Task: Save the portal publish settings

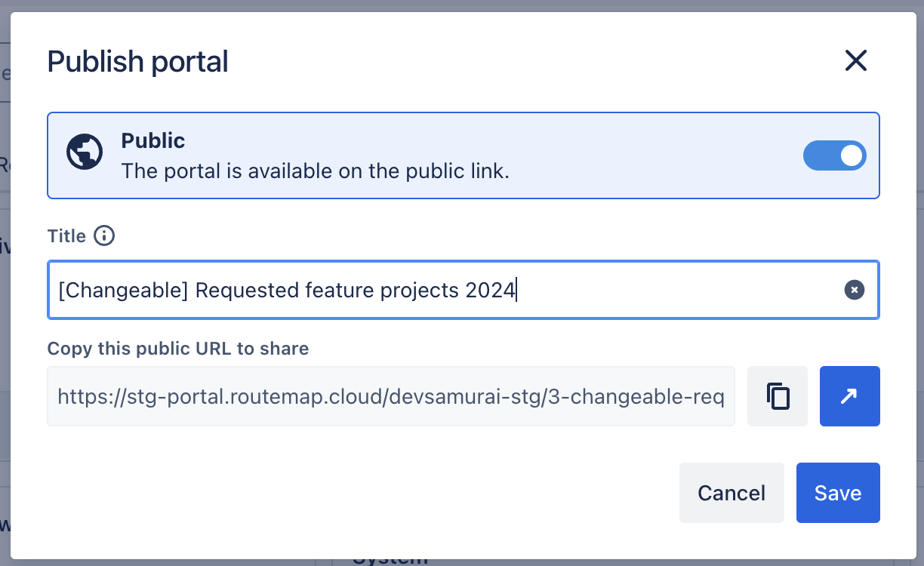Action: pyautogui.click(x=837, y=493)
